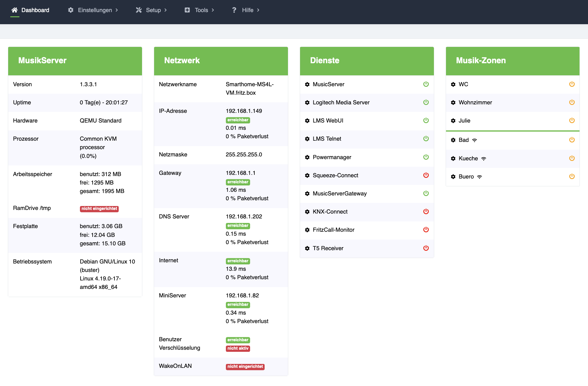Toggle LMS Telnet power button
The image size is (588, 386).
point(426,139)
